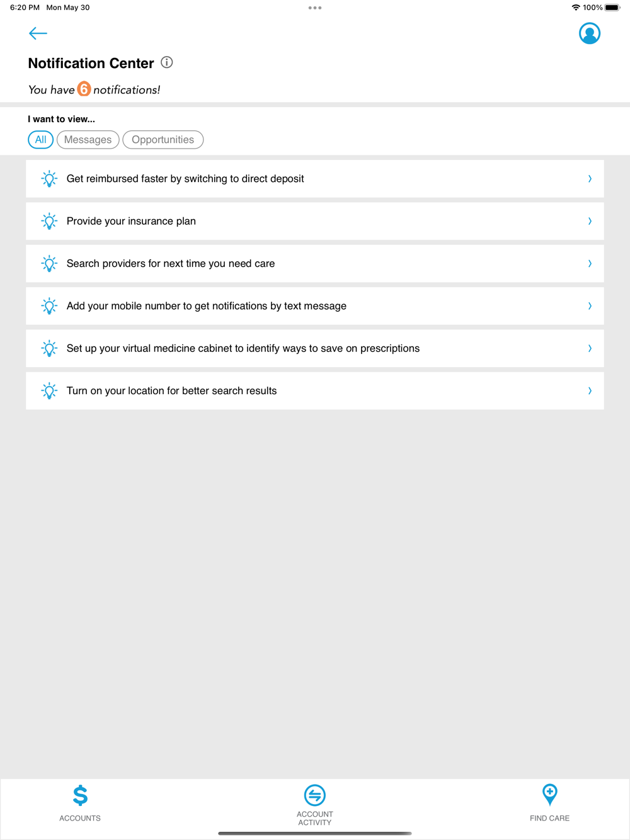Expand chevron for mobile number notification

(x=590, y=306)
